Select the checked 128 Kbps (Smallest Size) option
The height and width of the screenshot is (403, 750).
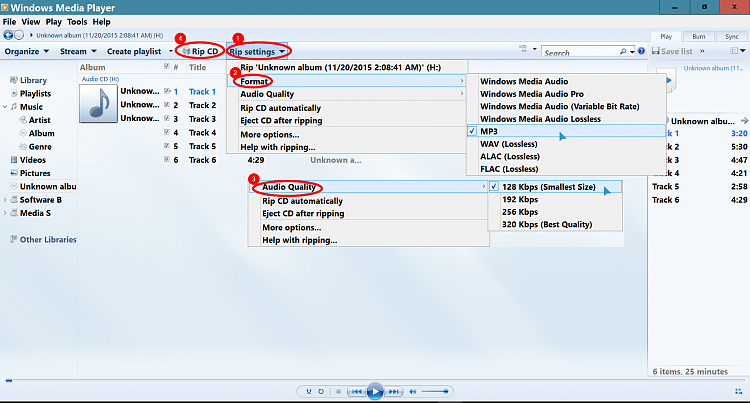[555, 187]
